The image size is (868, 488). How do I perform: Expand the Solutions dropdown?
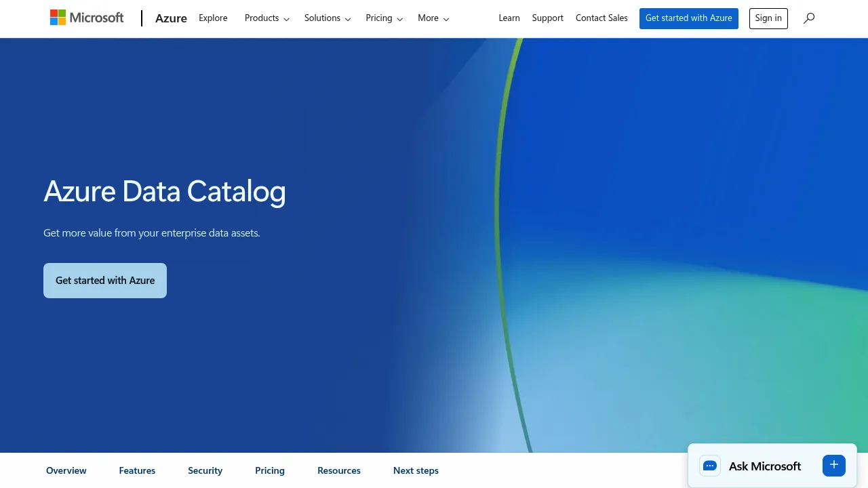click(328, 18)
